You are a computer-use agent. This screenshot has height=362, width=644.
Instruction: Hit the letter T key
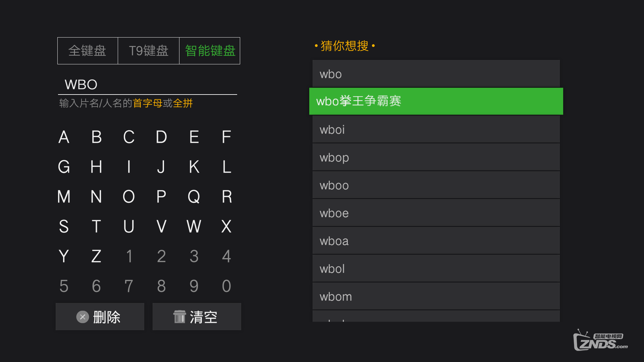click(96, 227)
